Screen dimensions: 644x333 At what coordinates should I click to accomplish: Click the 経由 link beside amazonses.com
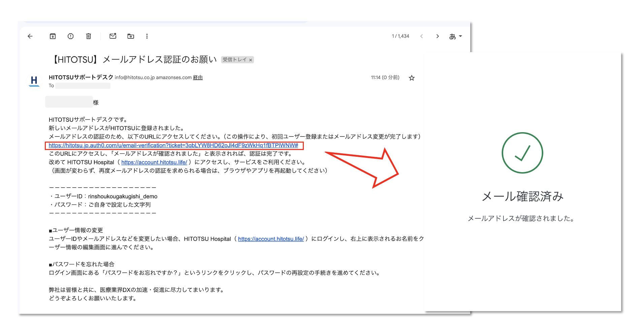coord(198,78)
